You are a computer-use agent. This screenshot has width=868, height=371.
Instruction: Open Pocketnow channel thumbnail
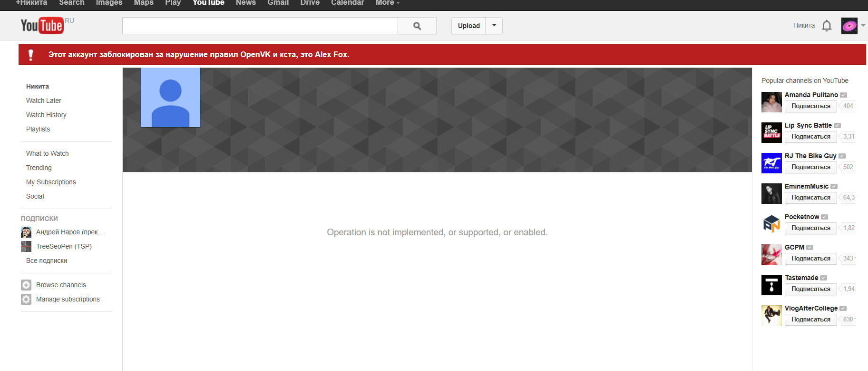click(771, 224)
